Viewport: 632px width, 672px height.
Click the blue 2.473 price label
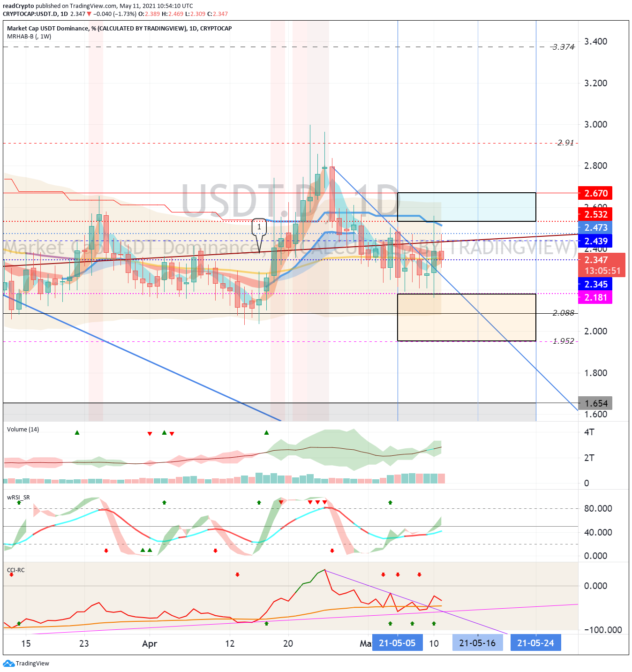[595, 227]
